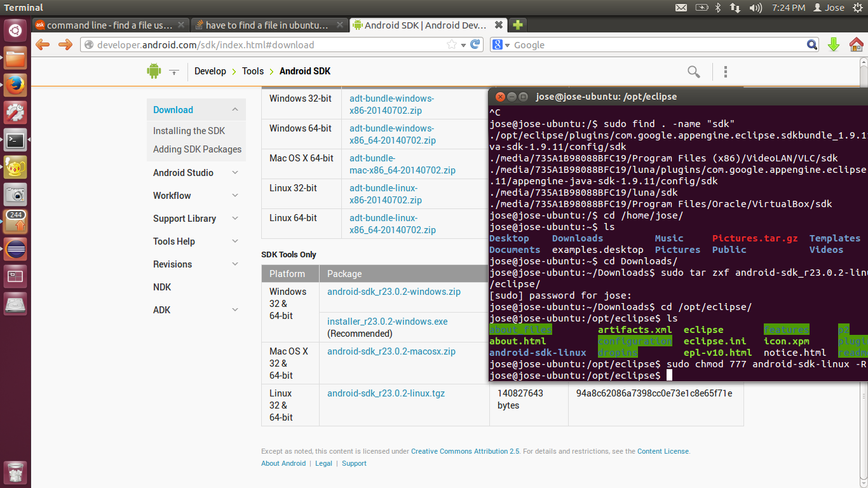Click the Android robot logo
The image size is (868, 488).
154,71
